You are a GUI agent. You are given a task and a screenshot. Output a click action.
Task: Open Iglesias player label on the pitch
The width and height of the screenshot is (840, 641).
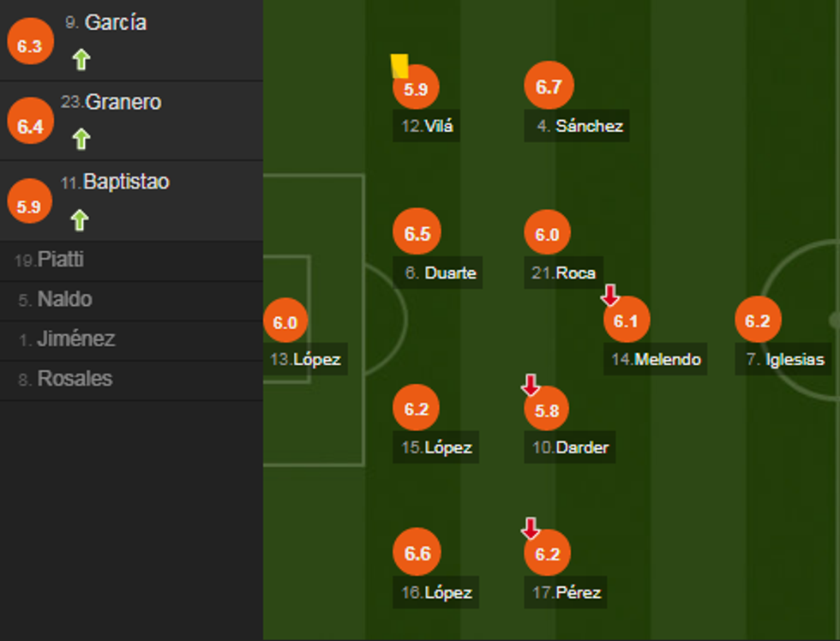784,359
